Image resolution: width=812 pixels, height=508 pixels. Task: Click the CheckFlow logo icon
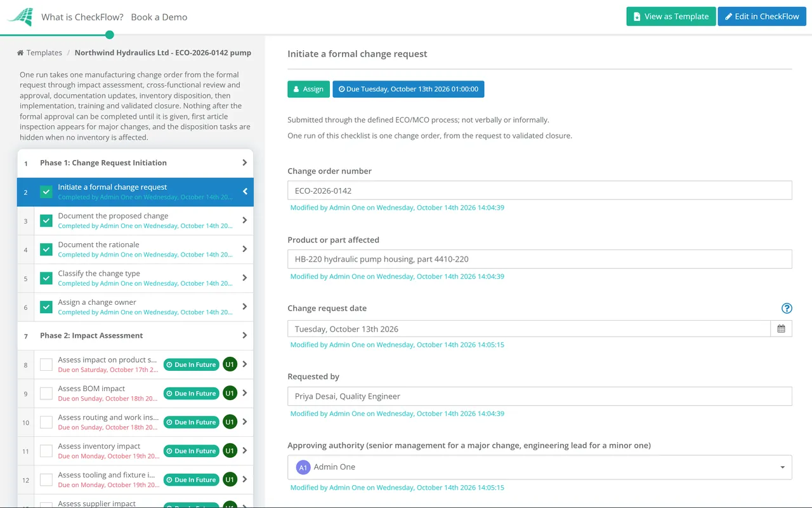point(20,17)
